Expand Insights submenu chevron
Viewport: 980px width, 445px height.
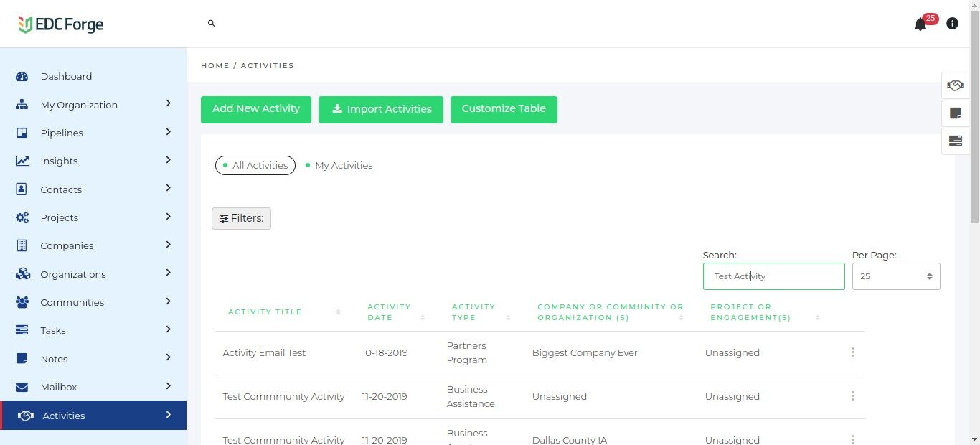tap(168, 160)
